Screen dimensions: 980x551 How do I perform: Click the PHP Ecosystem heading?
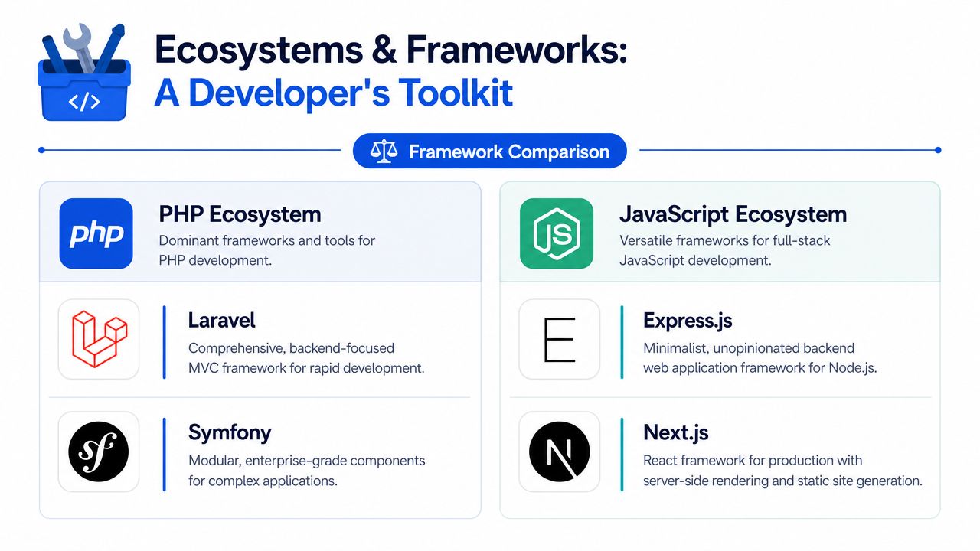click(240, 214)
